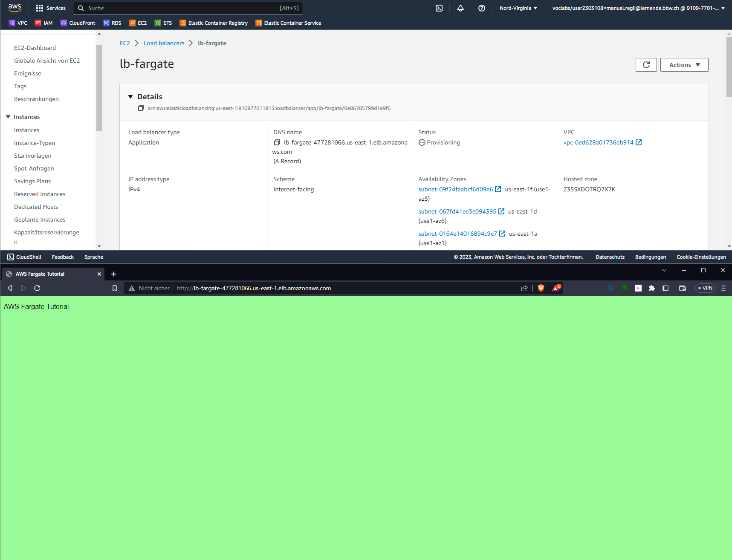This screenshot has width=732, height=560.
Task: Collapse the Instances sidebar group
Action: (x=8, y=117)
